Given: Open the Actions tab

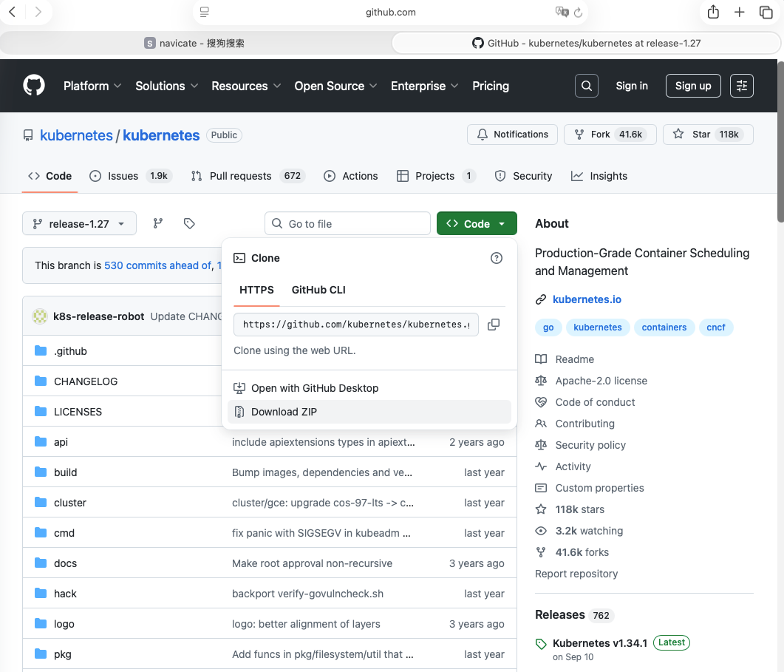Looking at the screenshot, I should pos(350,176).
